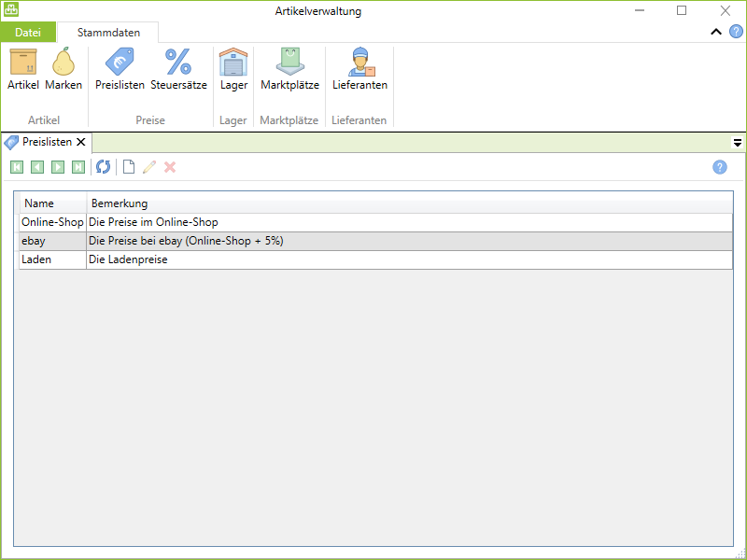Open the Lieferanten supplier icon

click(x=359, y=69)
